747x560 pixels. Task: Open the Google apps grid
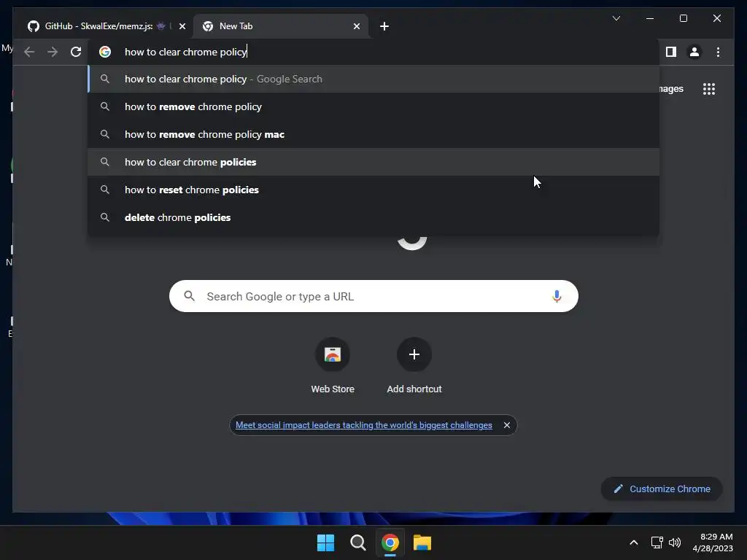[x=709, y=89]
